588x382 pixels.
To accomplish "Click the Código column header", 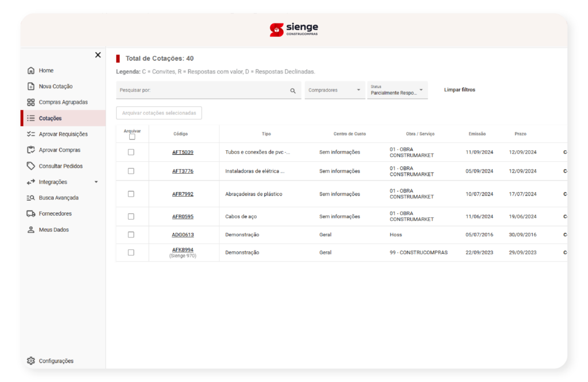I will point(180,134).
